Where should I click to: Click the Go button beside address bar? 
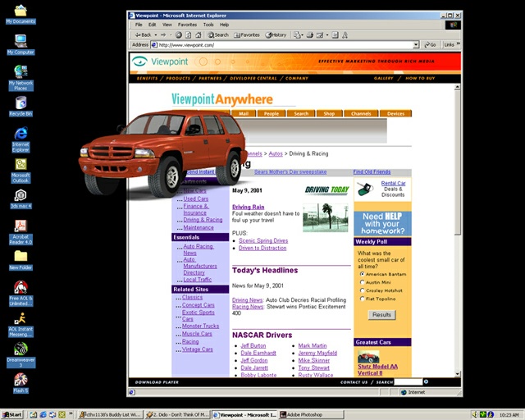point(430,44)
